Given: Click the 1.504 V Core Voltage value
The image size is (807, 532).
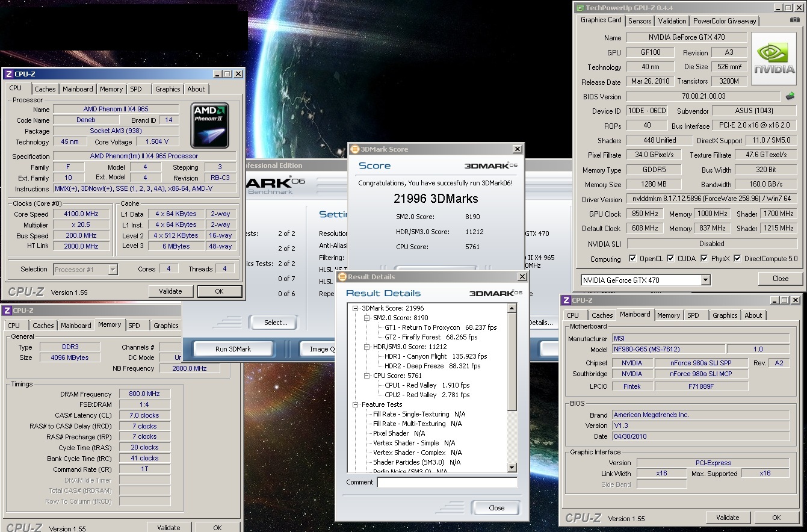Looking at the screenshot, I should [x=157, y=141].
